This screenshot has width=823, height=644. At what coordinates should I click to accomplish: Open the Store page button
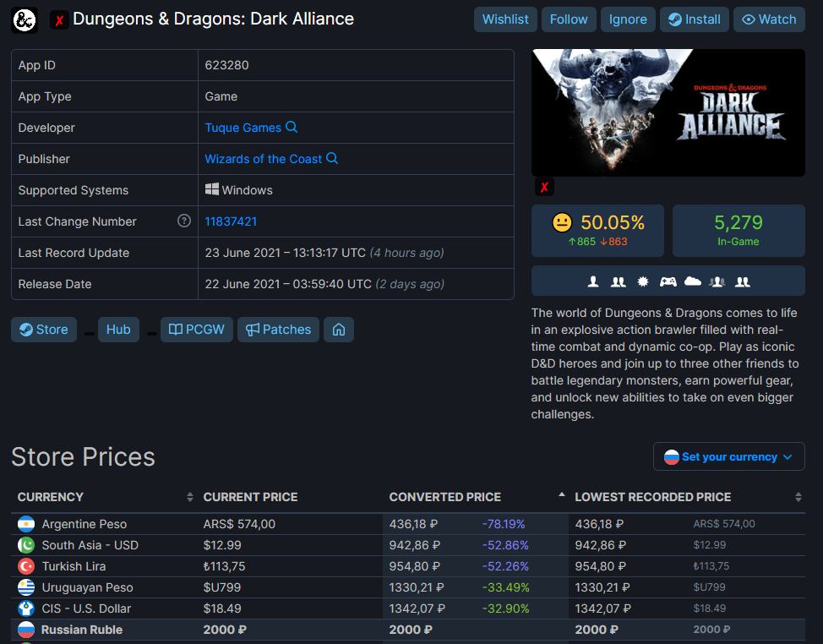tap(44, 330)
